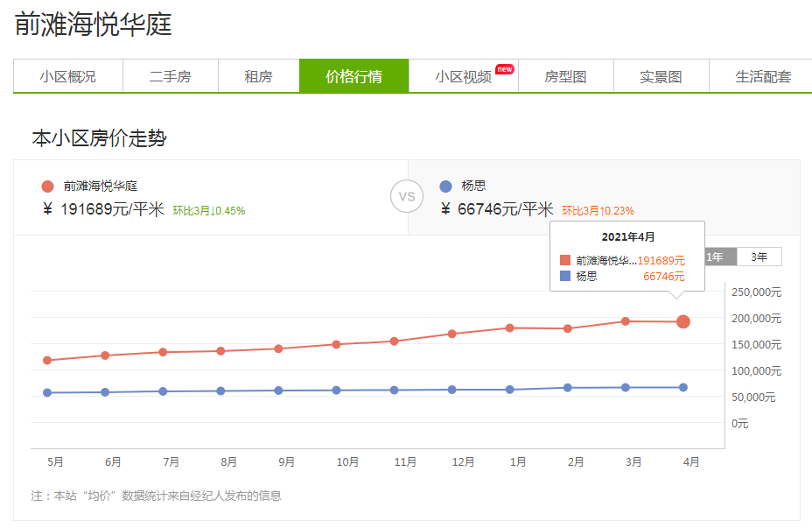The height and width of the screenshot is (528, 812).
Task: Open the 小区视频 tab
Action: 463,77
